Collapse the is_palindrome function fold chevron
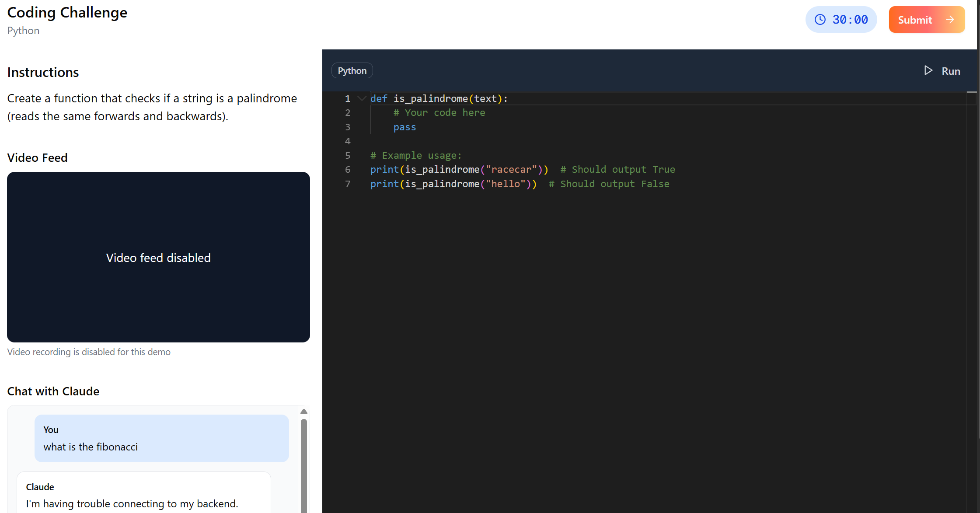The image size is (980, 513). tap(362, 98)
